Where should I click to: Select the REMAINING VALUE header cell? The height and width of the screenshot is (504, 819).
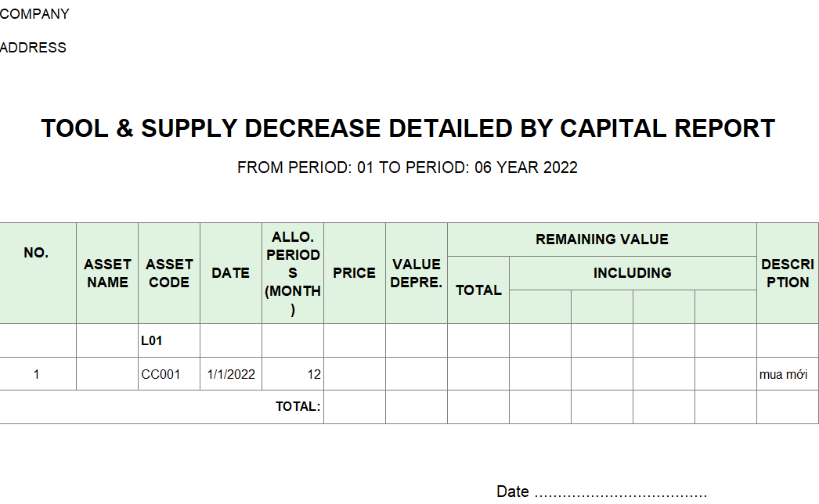(601, 239)
